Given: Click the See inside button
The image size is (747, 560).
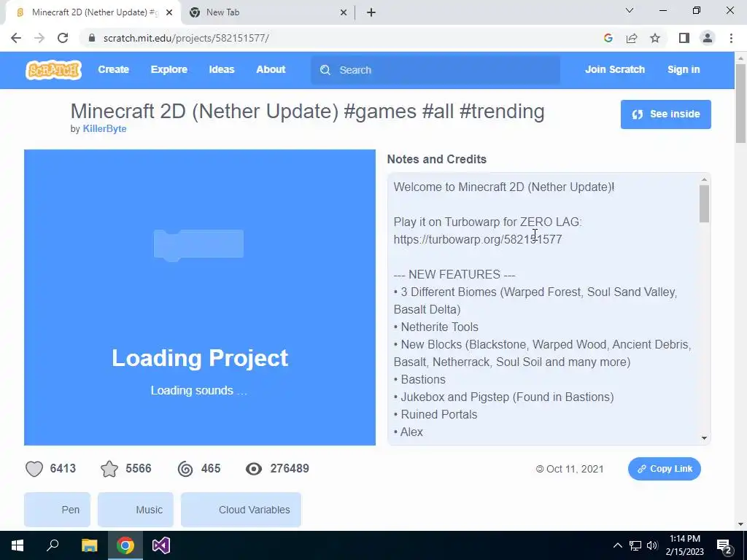Looking at the screenshot, I should [x=665, y=114].
